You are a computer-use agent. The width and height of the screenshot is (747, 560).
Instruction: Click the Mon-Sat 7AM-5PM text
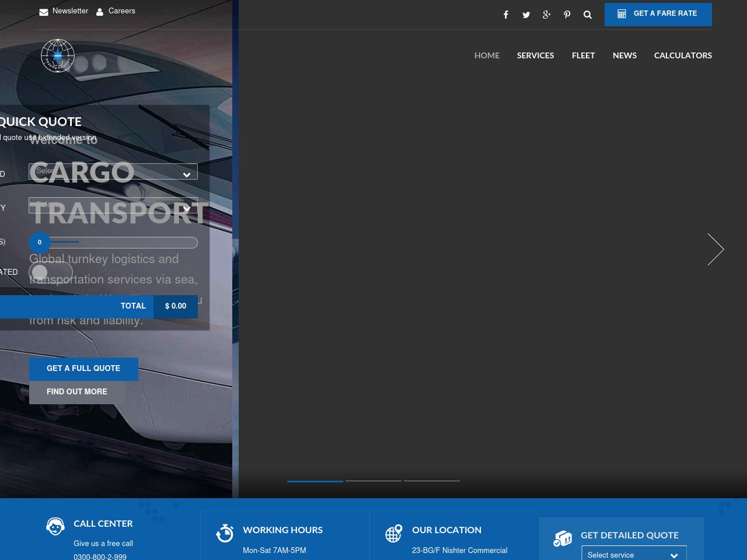[x=274, y=551]
